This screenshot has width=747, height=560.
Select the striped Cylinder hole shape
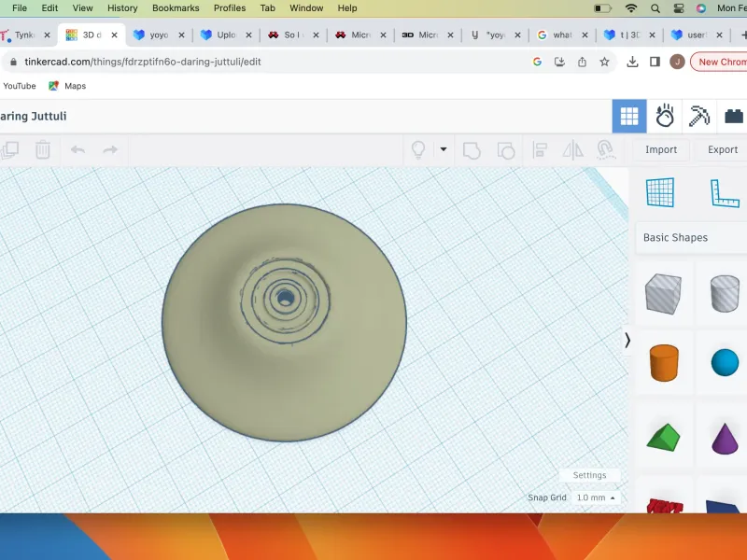point(725,294)
